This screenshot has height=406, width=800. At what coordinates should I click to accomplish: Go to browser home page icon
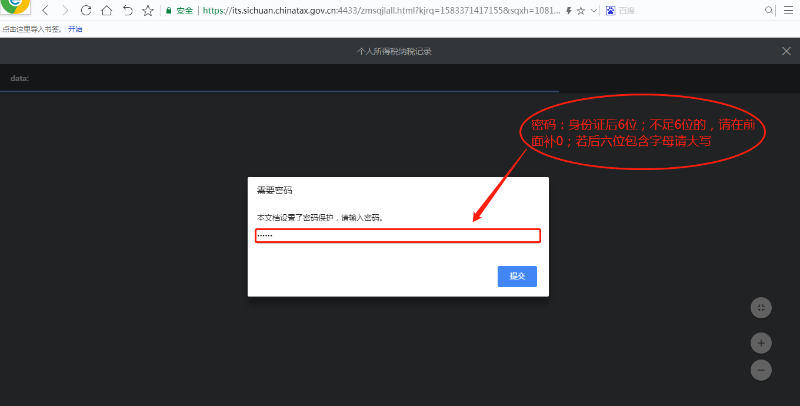pos(106,10)
